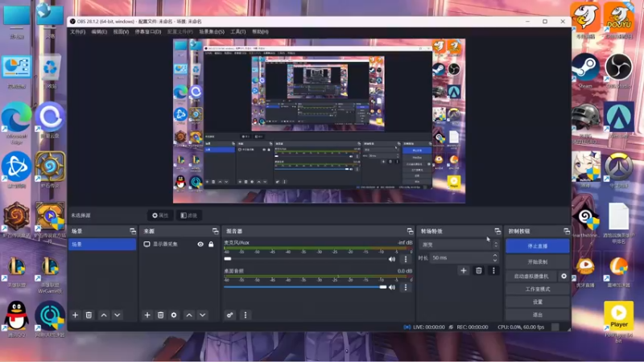Add a scene transition with plus
Viewport: 644px width, 362px height.
click(x=464, y=270)
